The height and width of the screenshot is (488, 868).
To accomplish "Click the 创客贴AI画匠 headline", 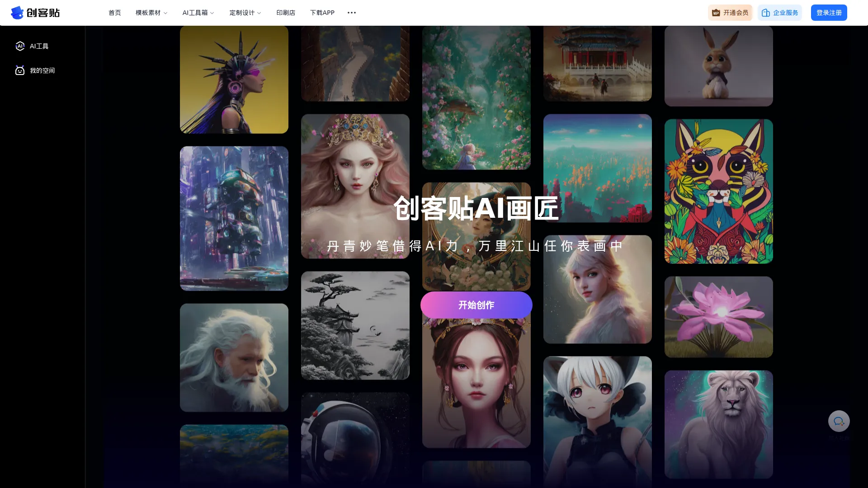I will tap(476, 208).
